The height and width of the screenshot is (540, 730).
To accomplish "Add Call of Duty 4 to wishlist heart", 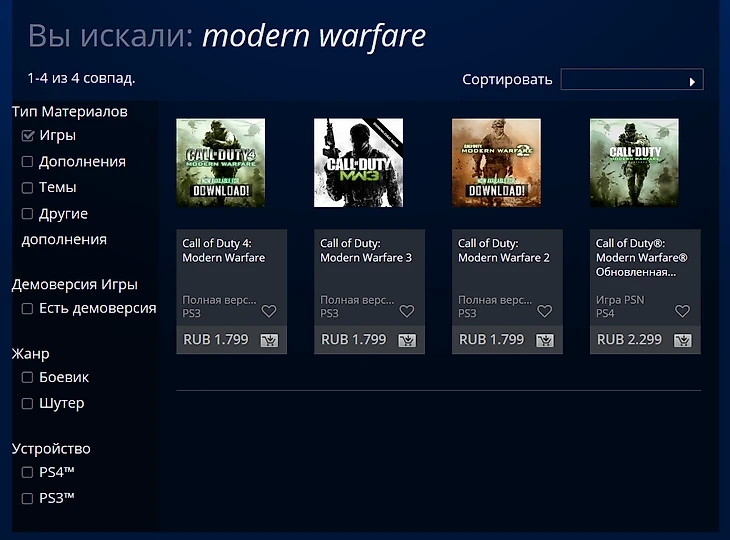I will (x=269, y=311).
